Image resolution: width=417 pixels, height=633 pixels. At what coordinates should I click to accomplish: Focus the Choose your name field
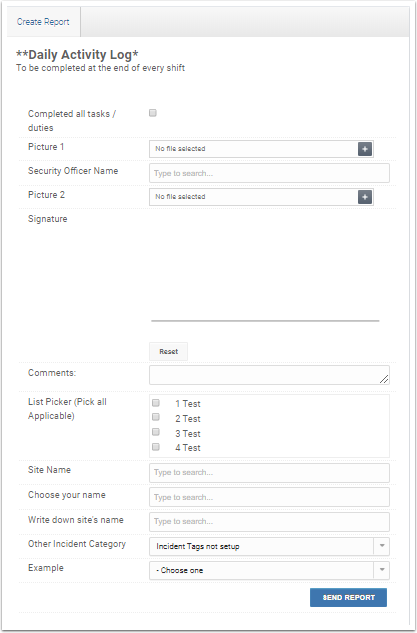269,497
